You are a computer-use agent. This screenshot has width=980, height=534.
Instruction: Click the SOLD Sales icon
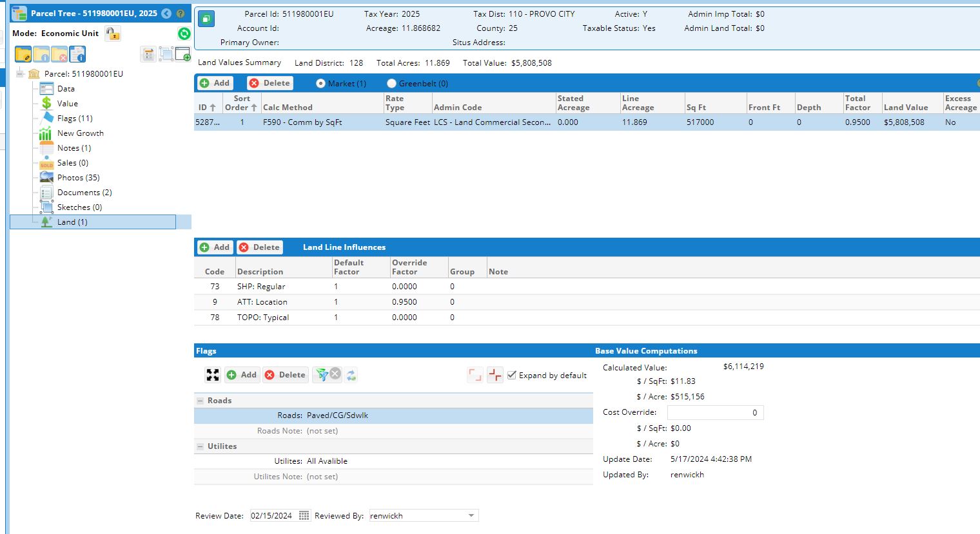click(x=46, y=163)
